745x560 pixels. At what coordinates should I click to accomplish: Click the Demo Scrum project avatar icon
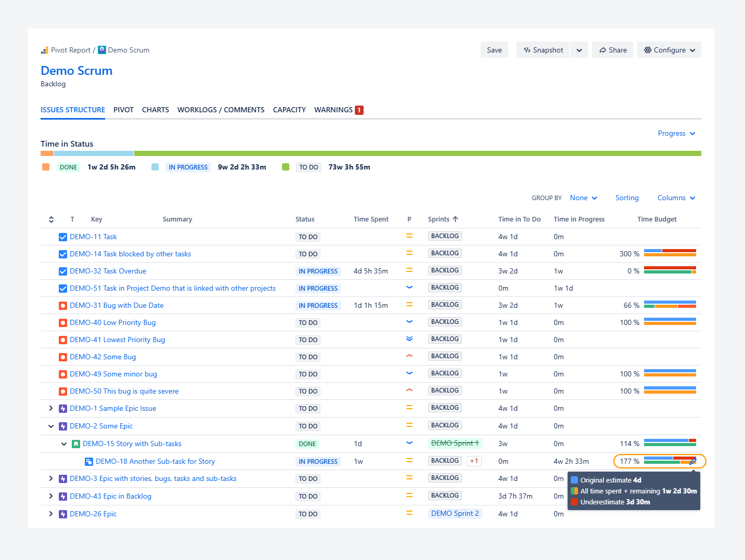(x=102, y=50)
